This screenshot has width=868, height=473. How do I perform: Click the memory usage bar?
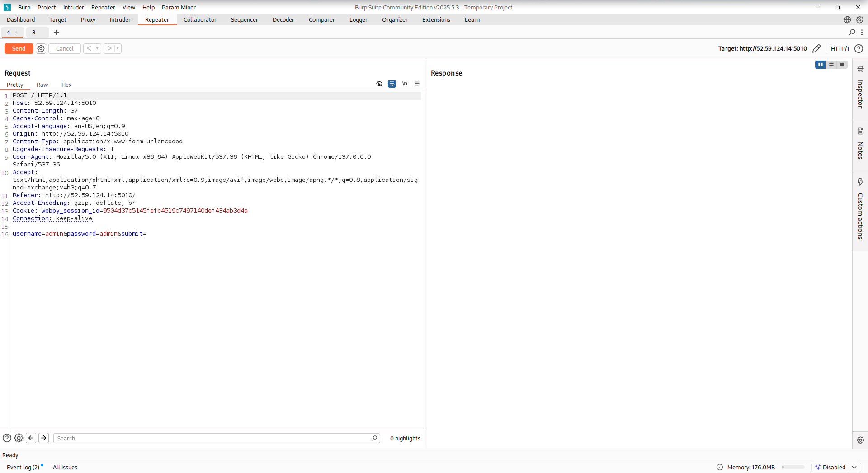coord(793,467)
